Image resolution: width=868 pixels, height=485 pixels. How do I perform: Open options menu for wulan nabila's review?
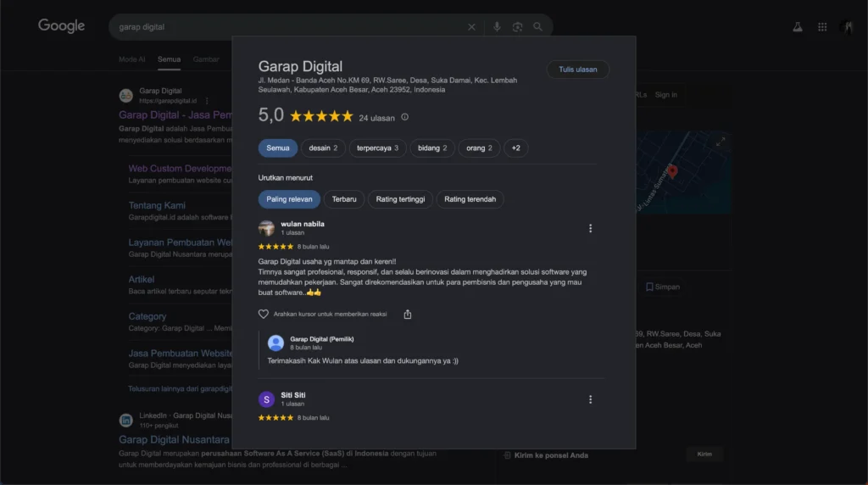[590, 228]
